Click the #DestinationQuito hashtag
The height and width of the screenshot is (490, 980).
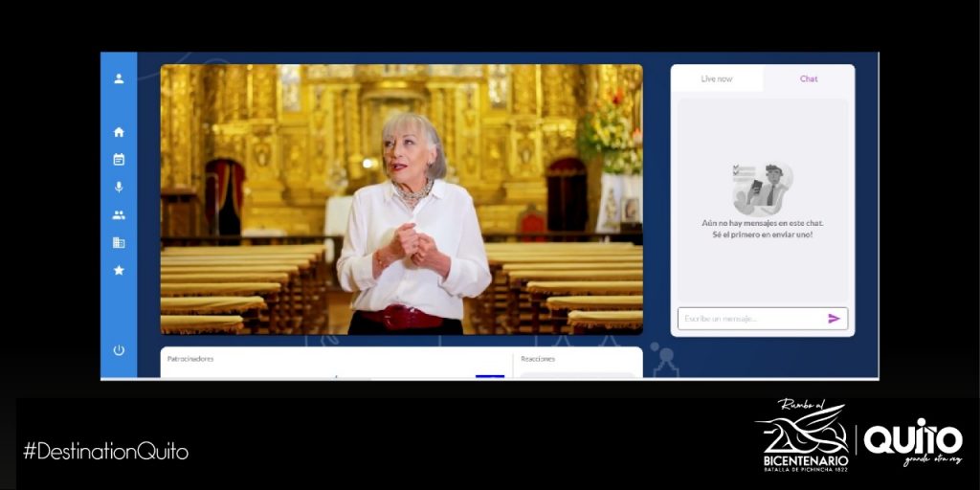105,452
